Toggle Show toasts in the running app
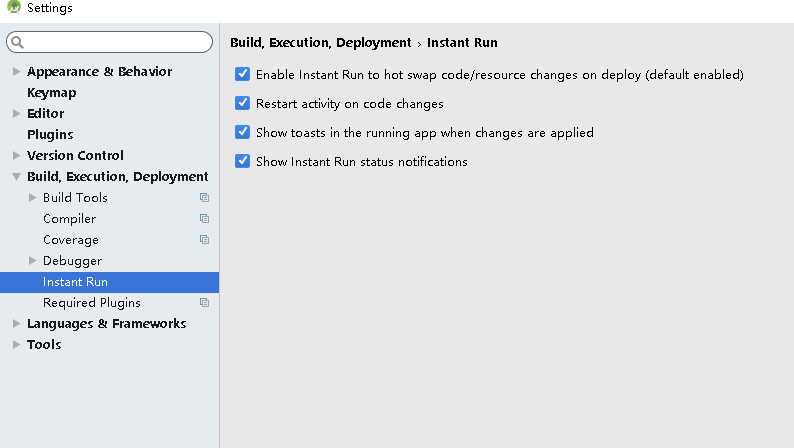This screenshot has width=794, height=448. tap(242, 132)
